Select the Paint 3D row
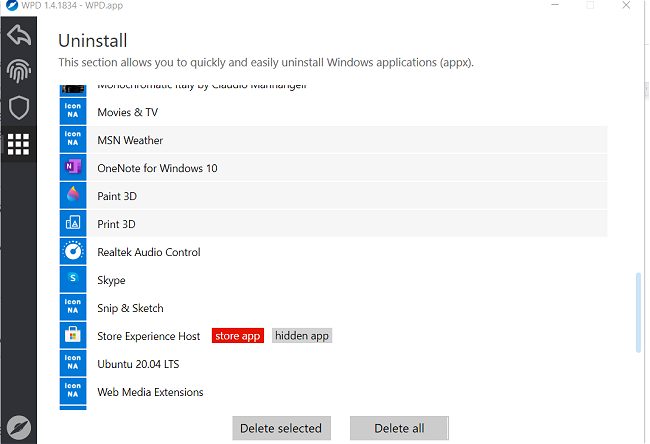650x444 pixels. click(333, 196)
